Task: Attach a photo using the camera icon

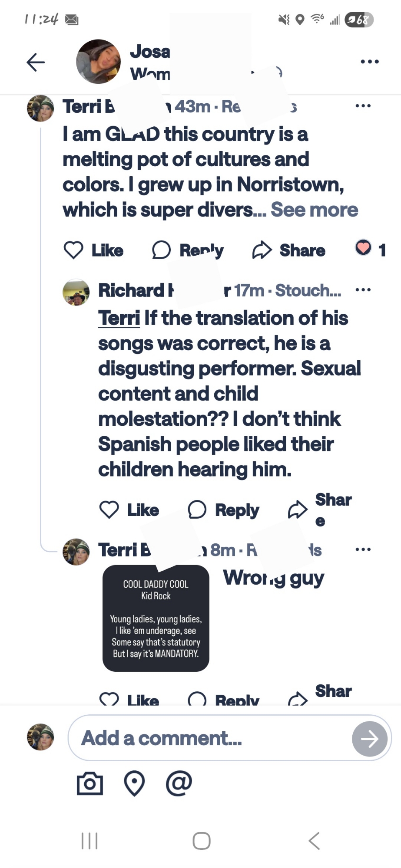Action: click(x=90, y=783)
